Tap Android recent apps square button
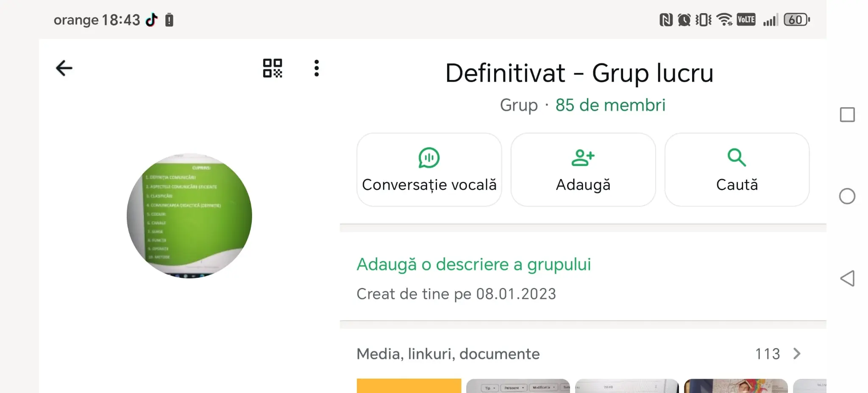 click(847, 115)
